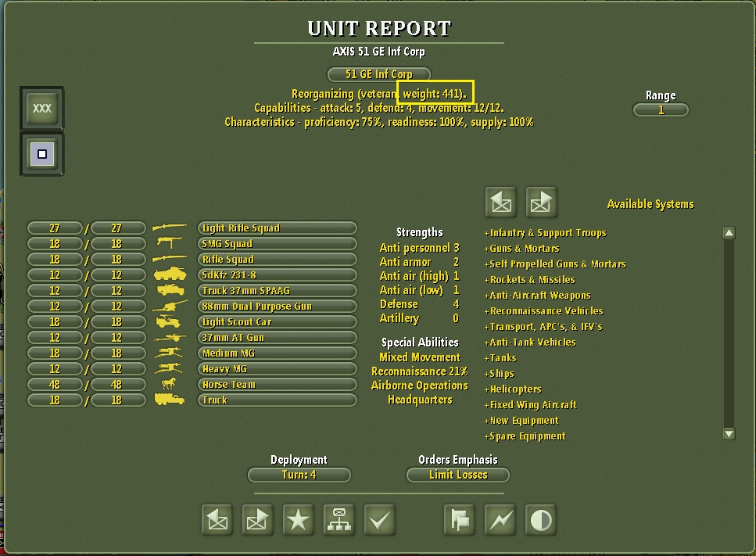The image size is (756, 556).
Task: Click the incoming envelope icon above Strengths
Action: (x=501, y=202)
